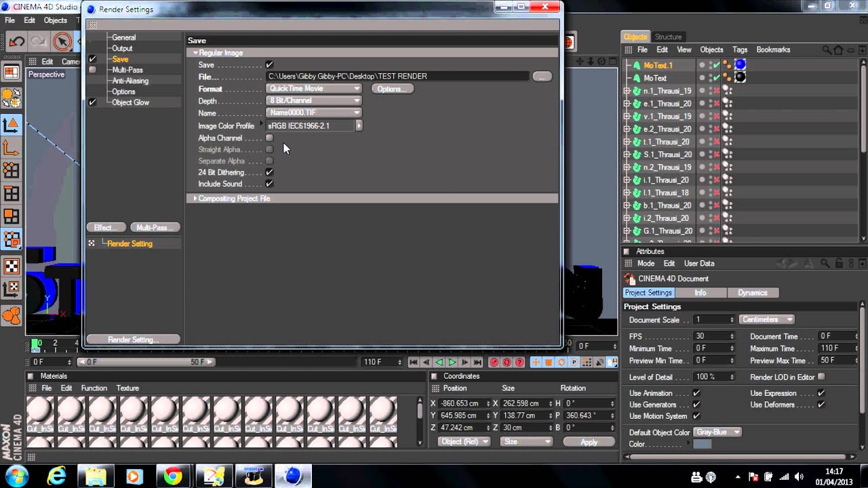Click the Effect... button
The height and width of the screenshot is (488, 868).
[x=106, y=228]
